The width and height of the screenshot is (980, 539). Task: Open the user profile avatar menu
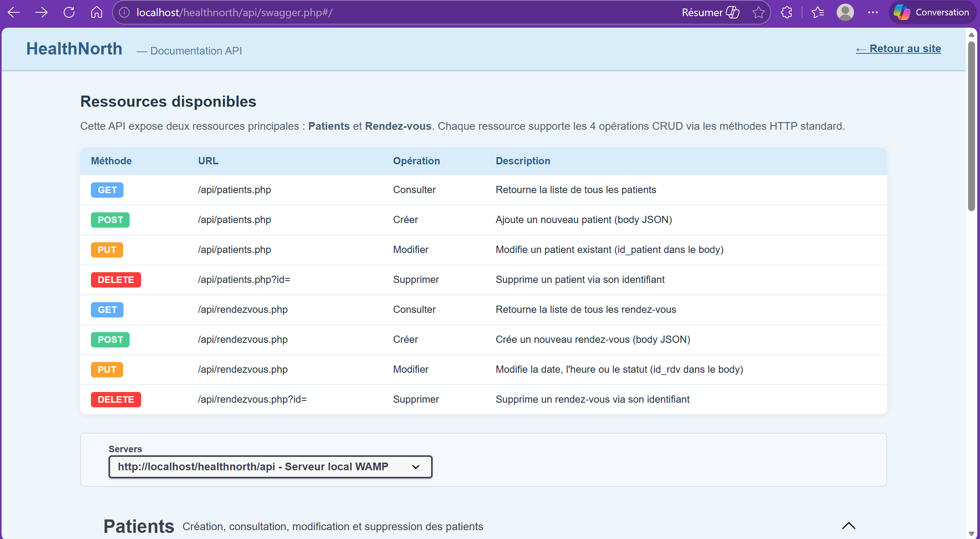coord(845,12)
